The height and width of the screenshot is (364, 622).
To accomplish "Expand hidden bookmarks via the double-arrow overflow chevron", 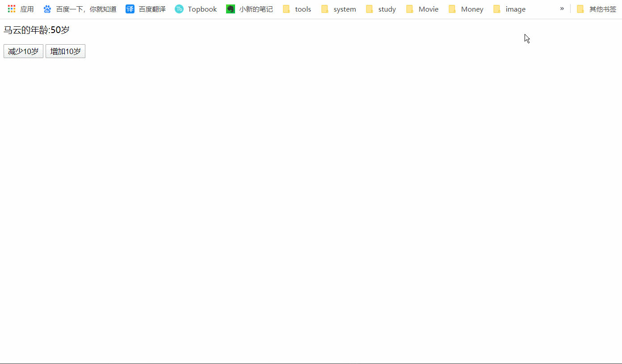I will pos(562,8).
